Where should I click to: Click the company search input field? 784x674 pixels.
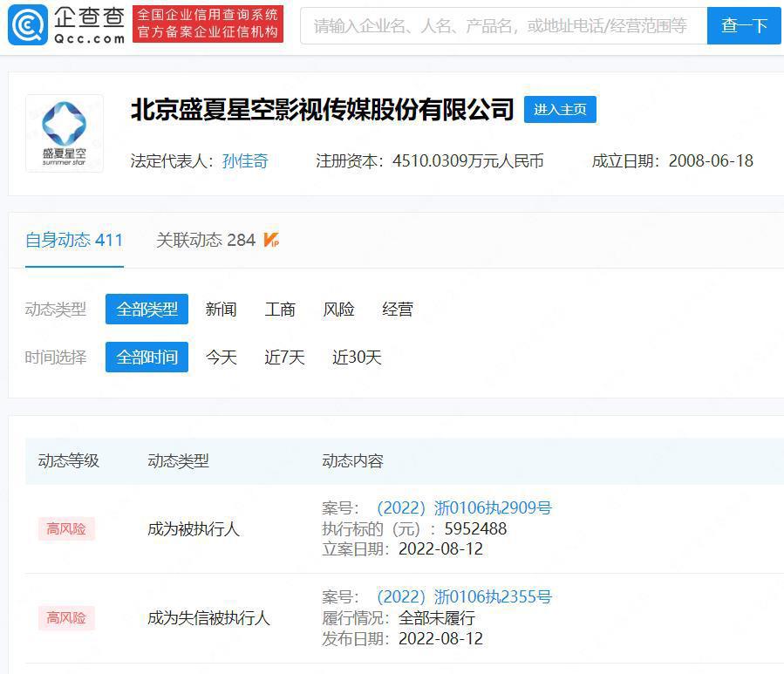tap(502, 25)
